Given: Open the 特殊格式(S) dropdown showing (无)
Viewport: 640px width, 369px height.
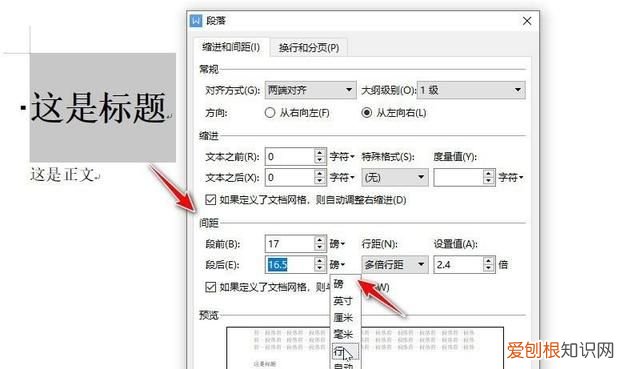Looking at the screenshot, I should pyautogui.click(x=395, y=178).
